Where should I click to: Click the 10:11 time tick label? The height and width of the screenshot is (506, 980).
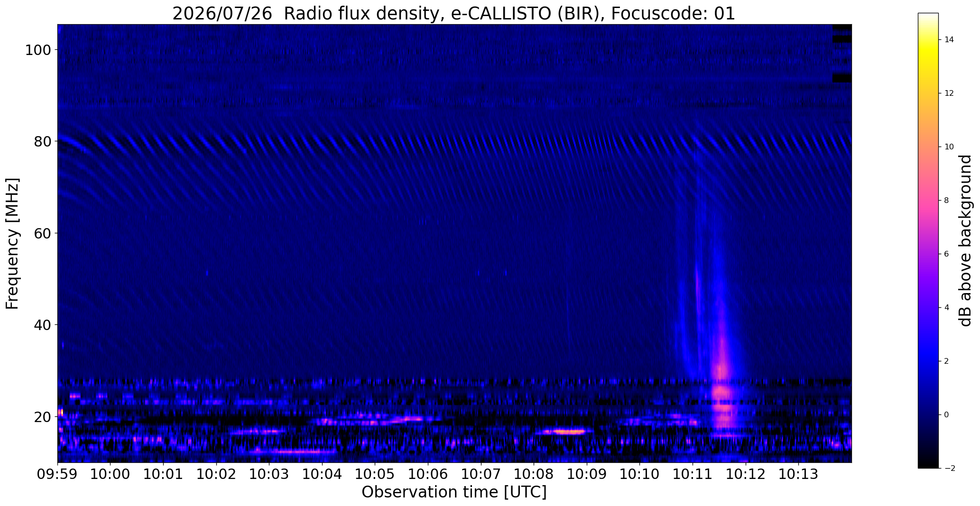click(693, 474)
